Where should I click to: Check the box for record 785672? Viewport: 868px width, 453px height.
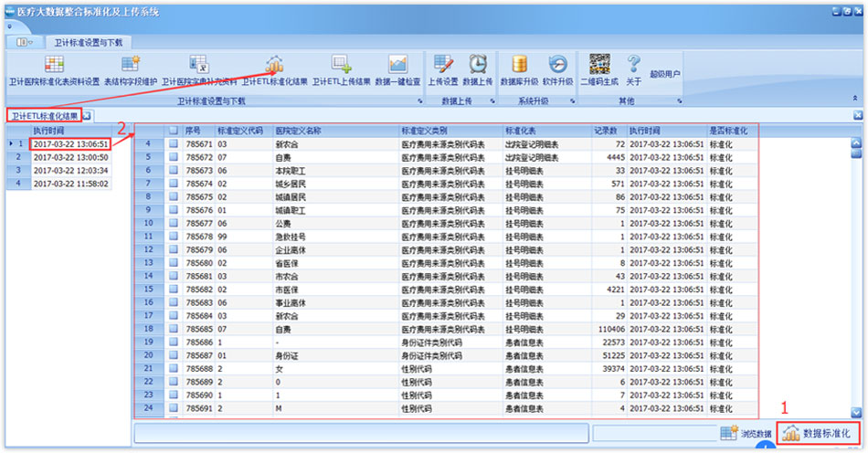[174, 157]
